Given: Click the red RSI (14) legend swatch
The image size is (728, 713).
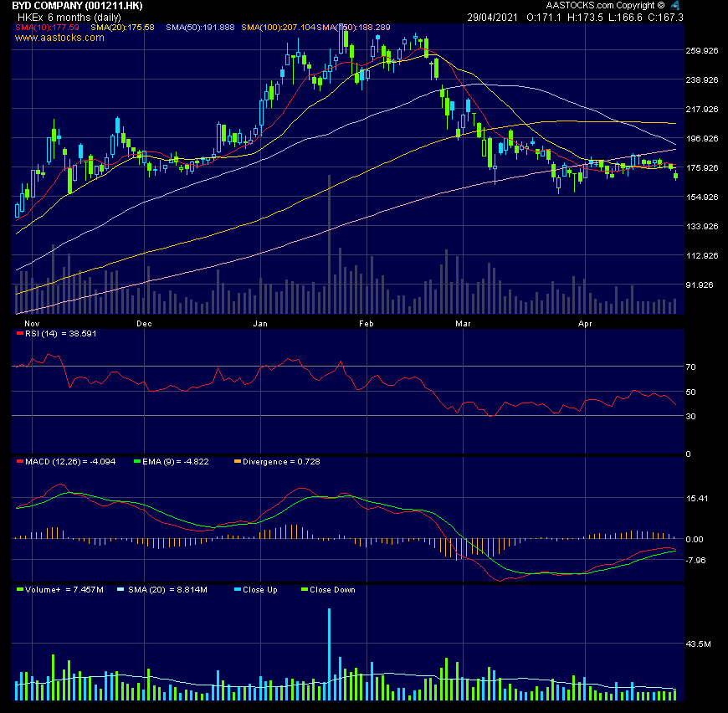Looking at the screenshot, I should tap(19, 333).
